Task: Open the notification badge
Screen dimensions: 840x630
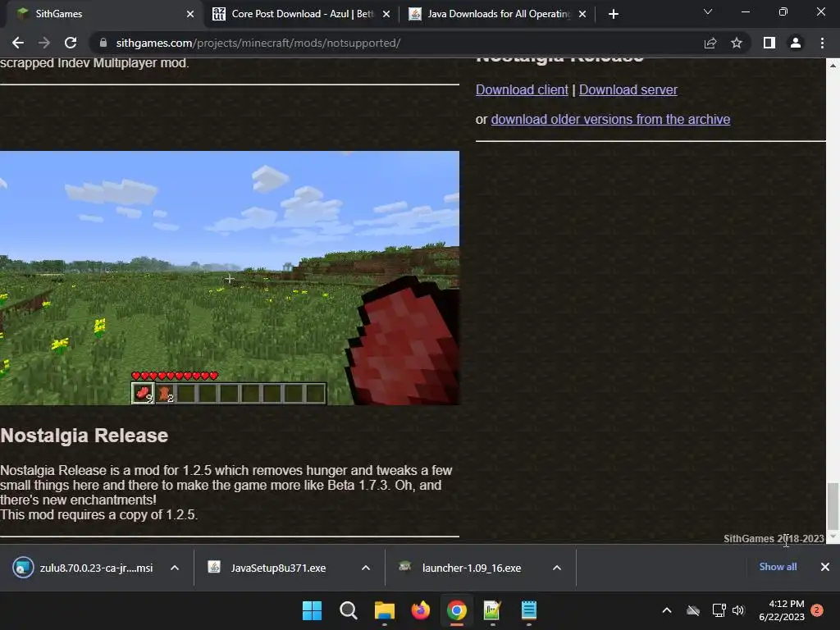Action: (818, 610)
